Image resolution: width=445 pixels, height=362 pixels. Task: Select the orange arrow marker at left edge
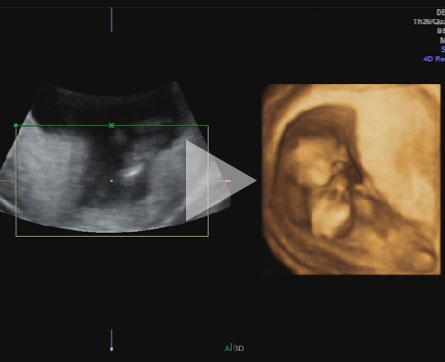click(4, 181)
